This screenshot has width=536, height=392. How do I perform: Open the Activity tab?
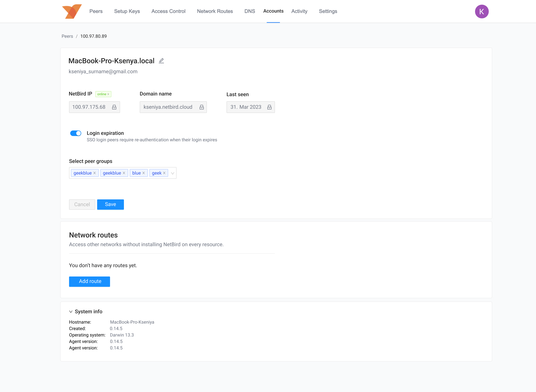[x=299, y=11]
